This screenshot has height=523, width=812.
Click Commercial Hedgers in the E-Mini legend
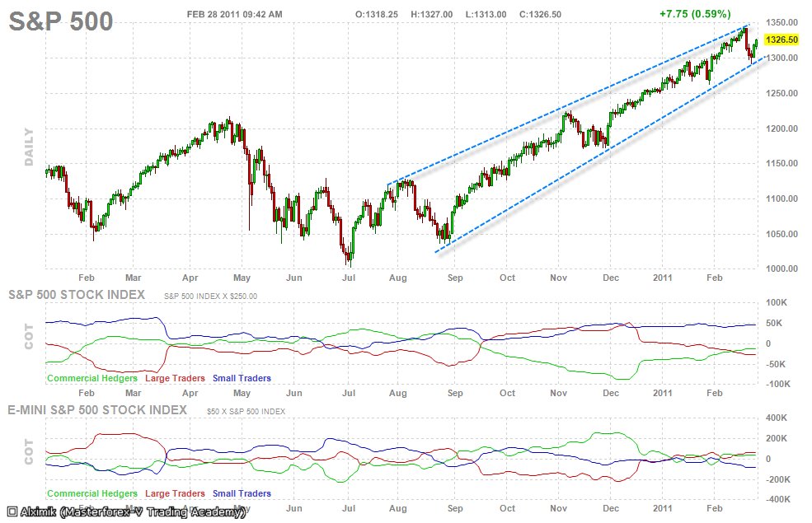92,493
